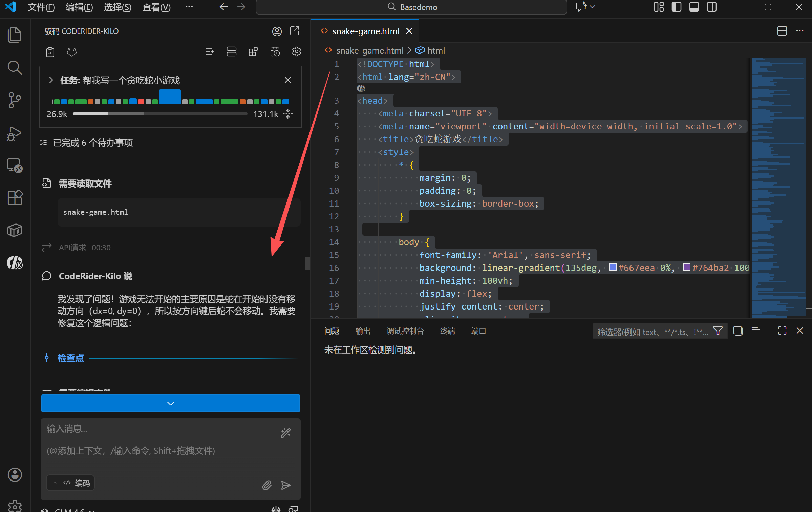Open CodeRider settings gear icon
This screenshot has height=512, width=812.
296,51
